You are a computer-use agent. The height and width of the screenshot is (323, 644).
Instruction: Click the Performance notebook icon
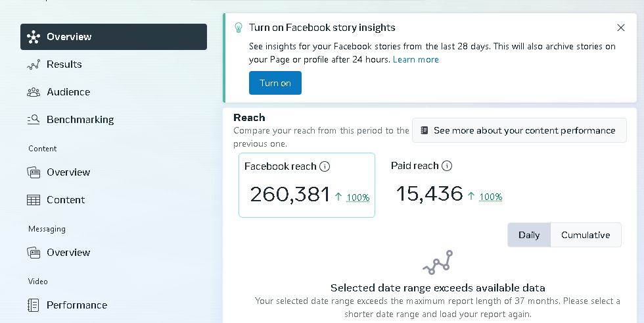pyautogui.click(x=34, y=305)
